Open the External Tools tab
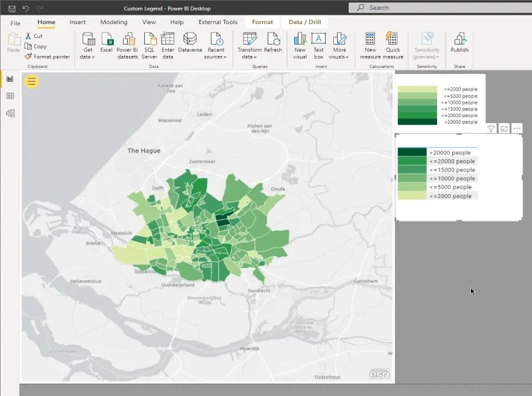Image resolution: width=532 pixels, height=396 pixels. click(x=218, y=22)
